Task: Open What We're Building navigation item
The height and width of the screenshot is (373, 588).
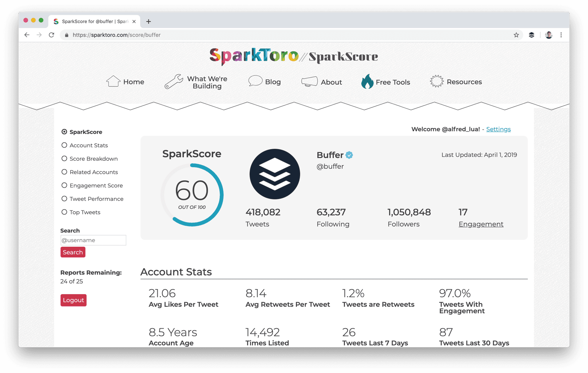Action: pyautogui.click(x=207, y=82)
